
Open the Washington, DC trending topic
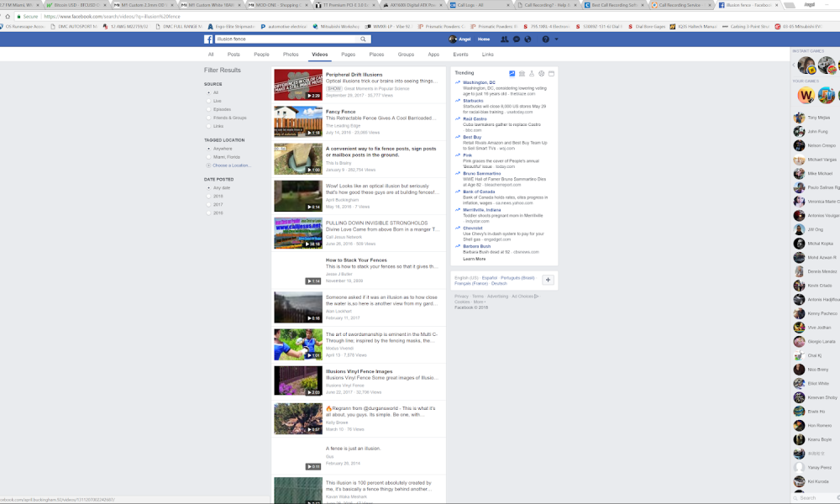click(479, 82)
